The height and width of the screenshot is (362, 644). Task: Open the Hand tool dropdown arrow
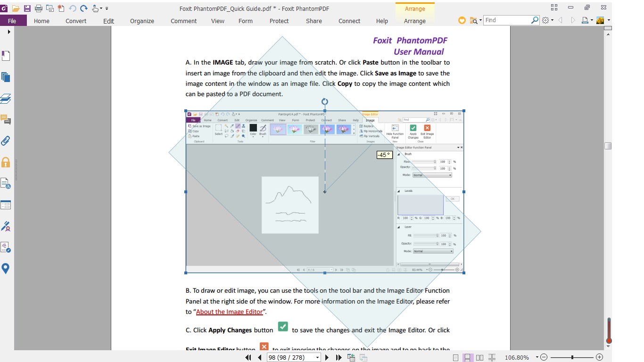[101, 8]
